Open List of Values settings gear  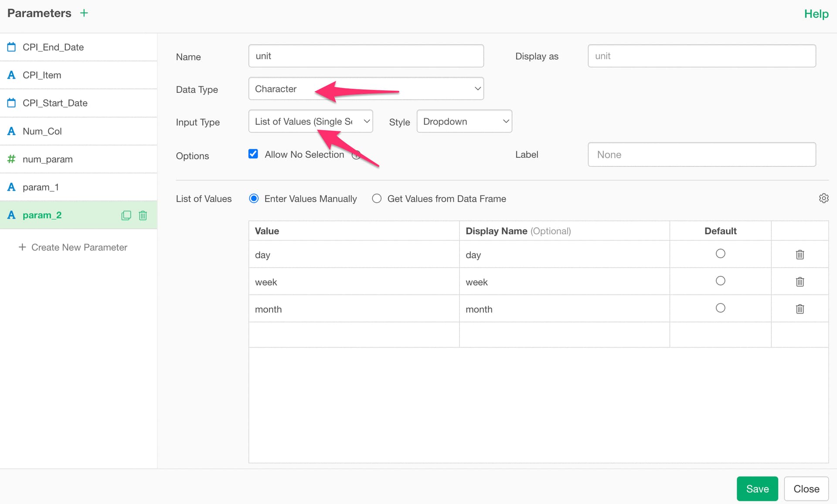point(823,198)
